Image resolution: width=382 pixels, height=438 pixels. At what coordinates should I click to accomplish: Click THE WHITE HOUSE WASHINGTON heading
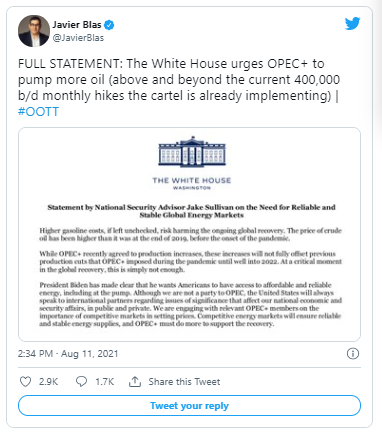click(x=192, y=183)
